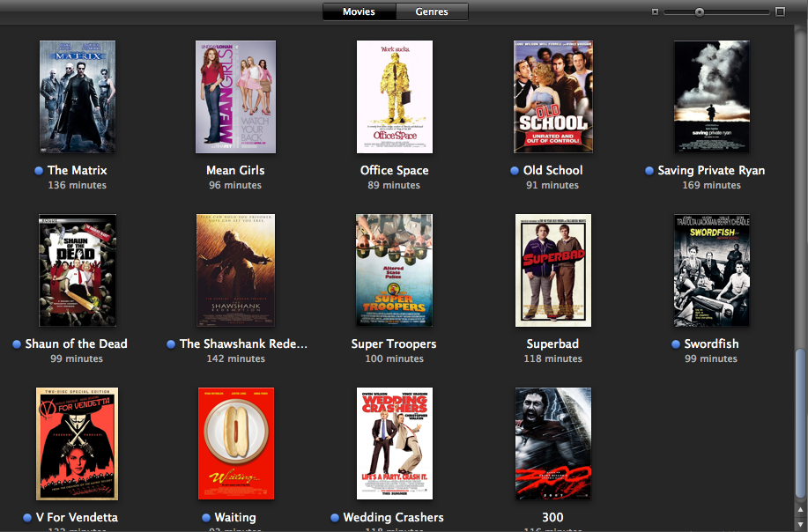
Task: Select the Office Space poster
Action: click(x=395, y=97)
